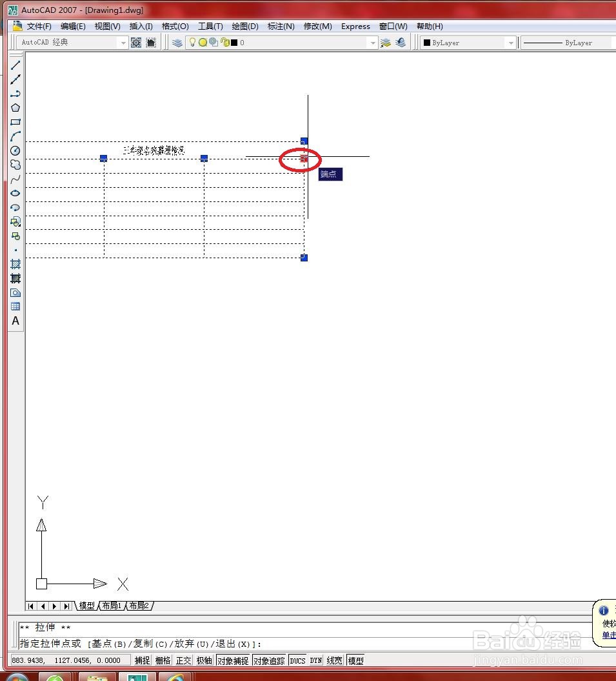The width and height of the screenshot is (616, 681).
Task: Open the 编辑(E) menu
Action: 73,26
